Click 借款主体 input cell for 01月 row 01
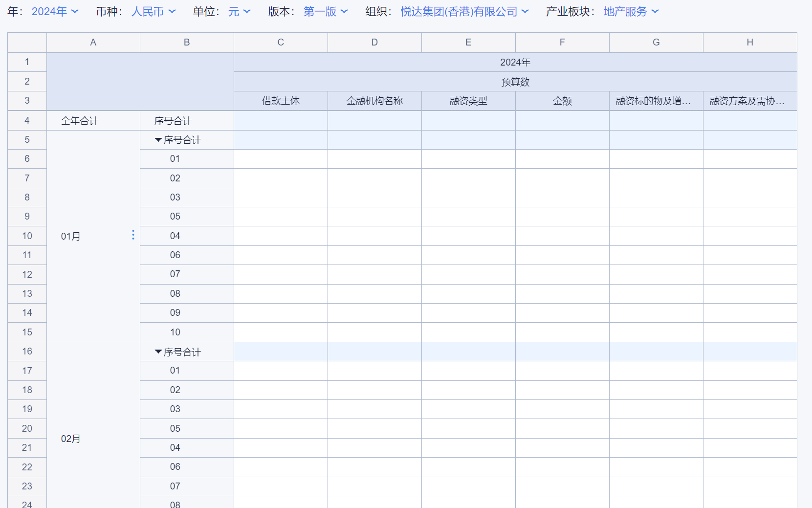The height and width of the screenshot is (508, 812). [281, 159]
